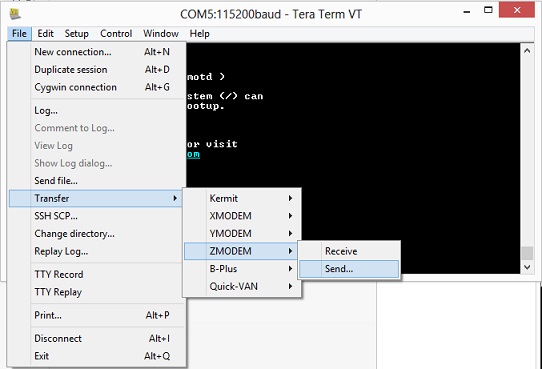Screen dimensions: 542x369
Task: Click the terminal vertical scrollbar thumb
Action: 527,253
